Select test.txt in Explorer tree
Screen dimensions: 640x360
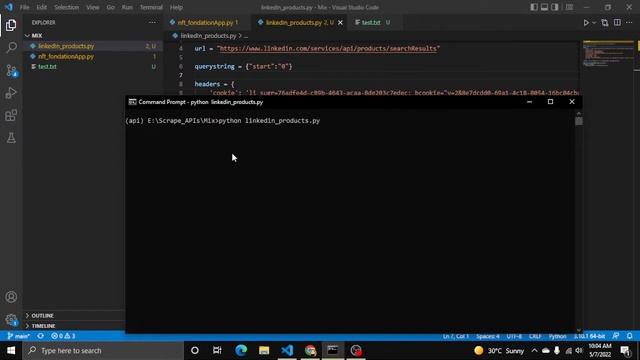point(93,67)
